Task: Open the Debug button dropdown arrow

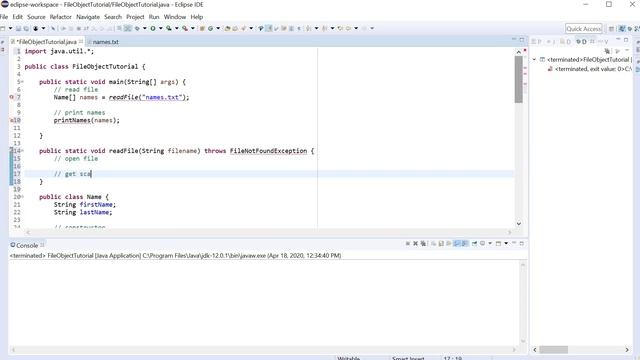Action: 144,29
